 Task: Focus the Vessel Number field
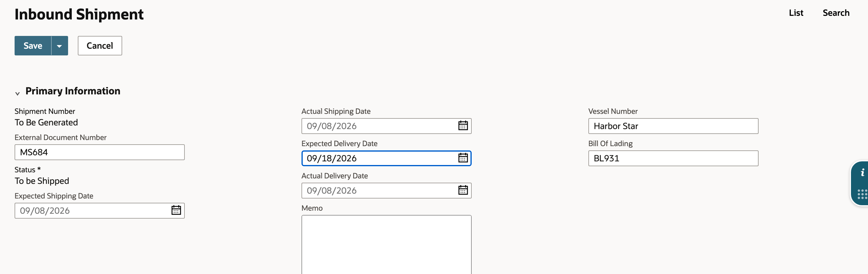coord(673,126)
